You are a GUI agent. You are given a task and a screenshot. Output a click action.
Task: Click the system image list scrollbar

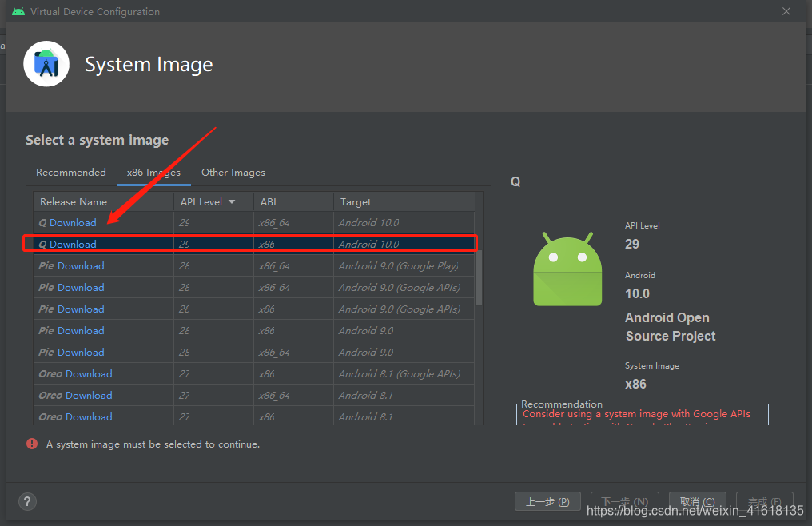(x=479, y=277)
